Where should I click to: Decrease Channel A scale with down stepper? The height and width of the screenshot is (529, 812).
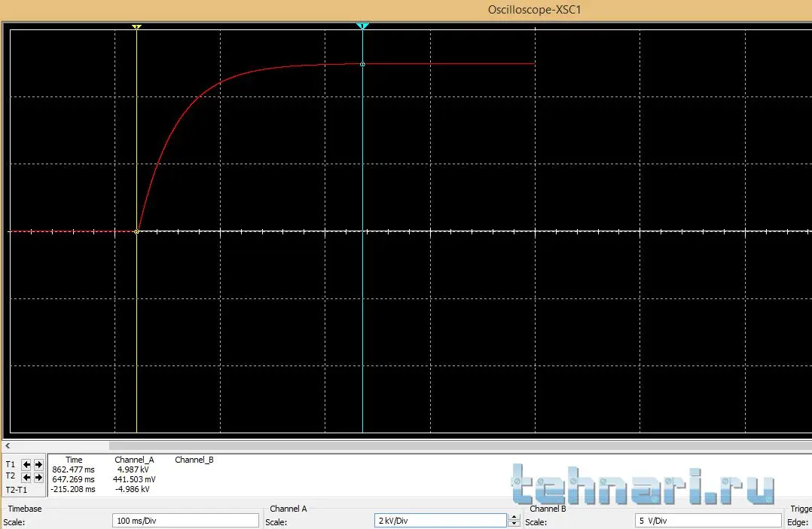[x=514, y=524]
